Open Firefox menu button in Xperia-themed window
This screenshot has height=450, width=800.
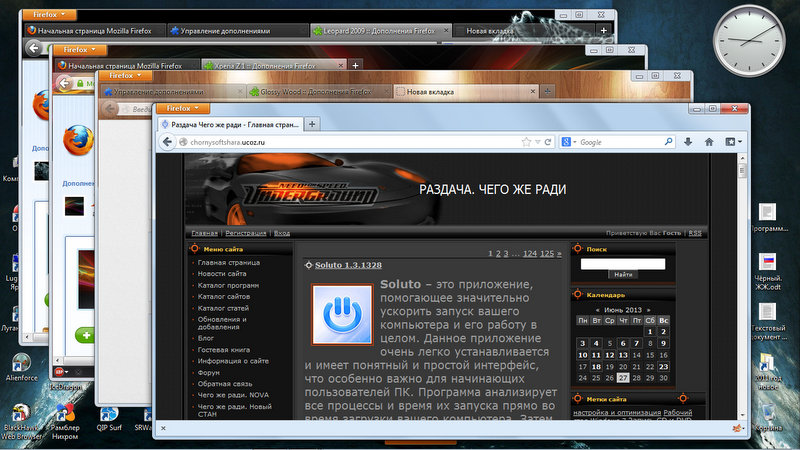80,49
